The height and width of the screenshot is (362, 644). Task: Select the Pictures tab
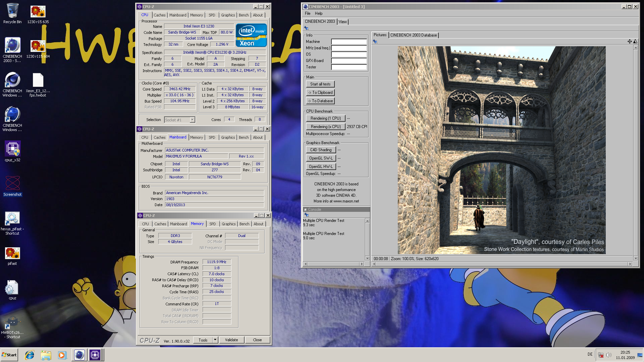pyautogui.click(x=380, y=35)
